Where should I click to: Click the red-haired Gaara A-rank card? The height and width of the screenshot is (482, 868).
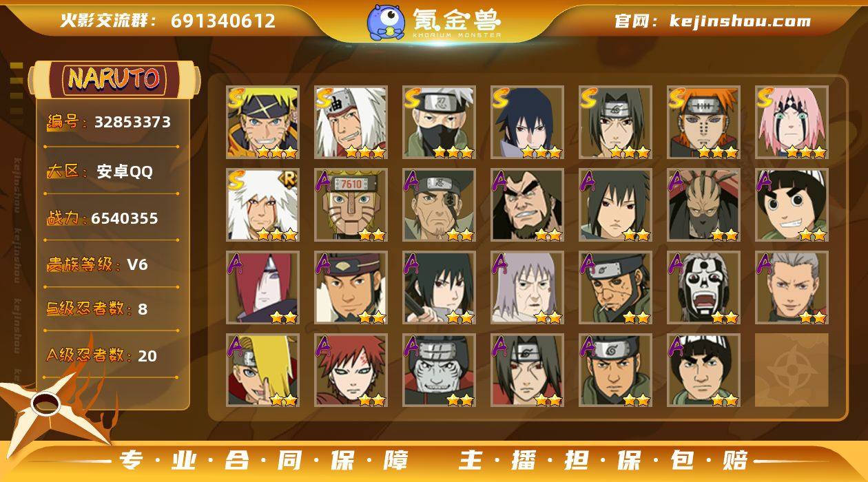(351, 370)
